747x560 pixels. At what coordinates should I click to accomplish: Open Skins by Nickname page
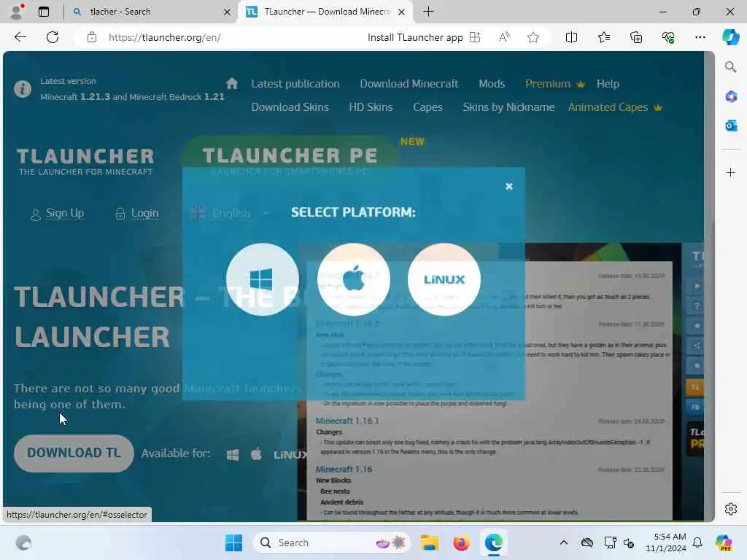click(508, 107)
